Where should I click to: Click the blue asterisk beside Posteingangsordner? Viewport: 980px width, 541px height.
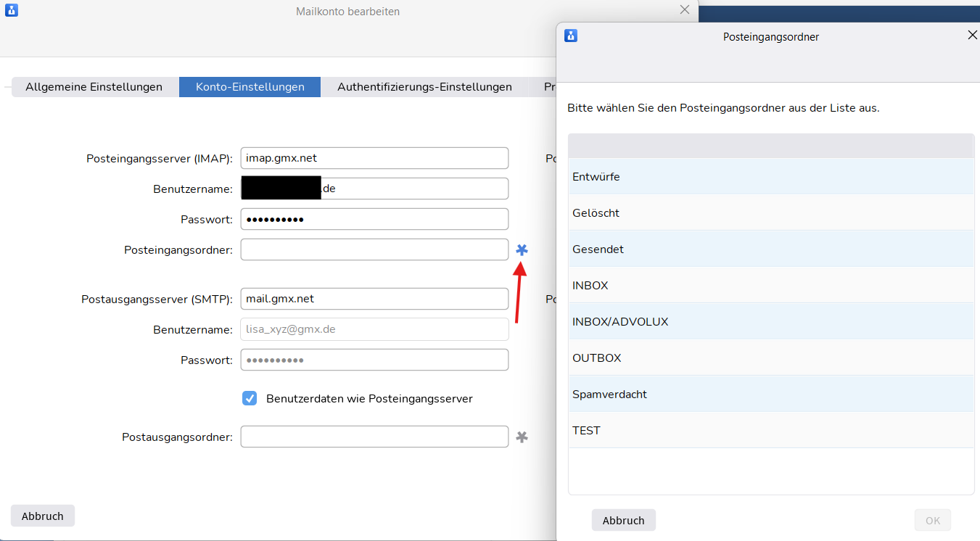point(522,250)
